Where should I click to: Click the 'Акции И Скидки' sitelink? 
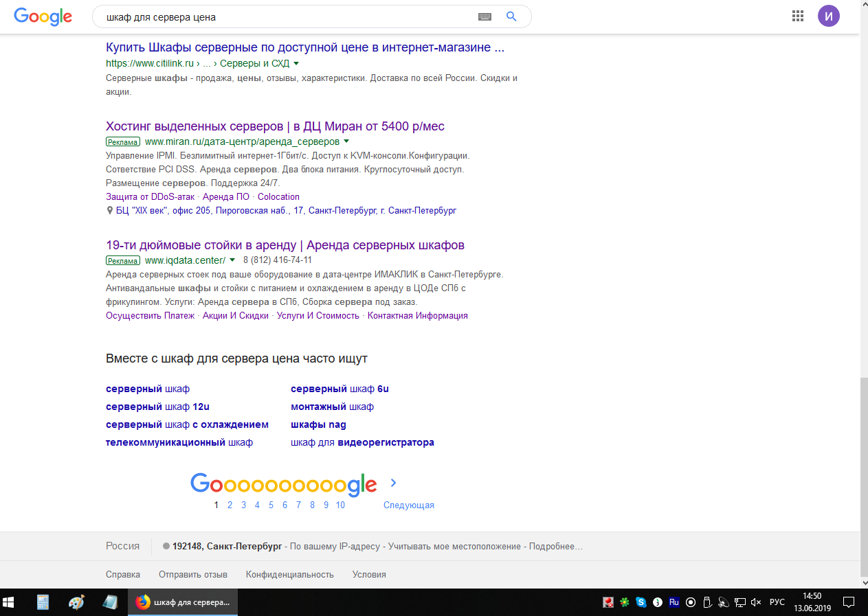(236, 316)
